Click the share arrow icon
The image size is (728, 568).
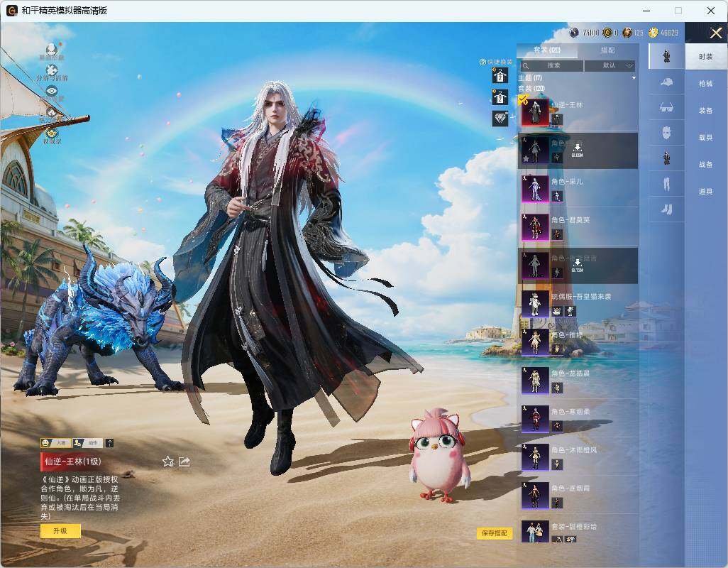click(184, 461)
